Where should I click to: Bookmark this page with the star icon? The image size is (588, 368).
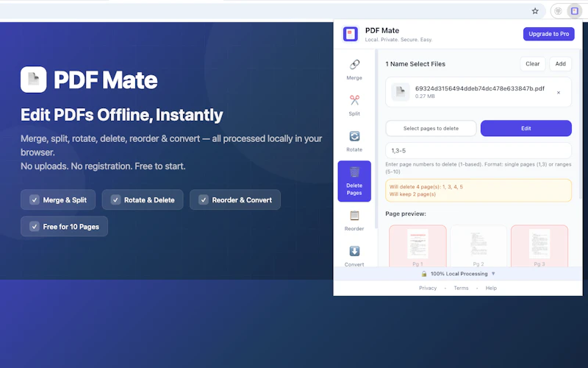pos(535,11)
